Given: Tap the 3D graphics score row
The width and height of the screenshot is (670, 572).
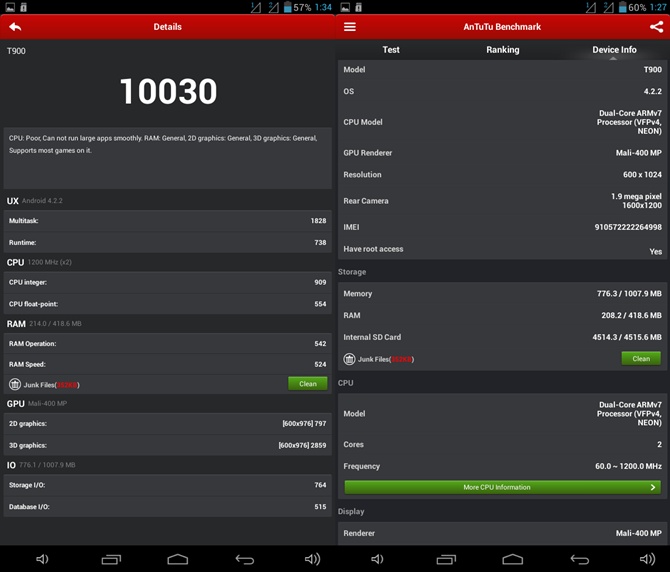Looking at the screenshot, I should click(168, 445).
